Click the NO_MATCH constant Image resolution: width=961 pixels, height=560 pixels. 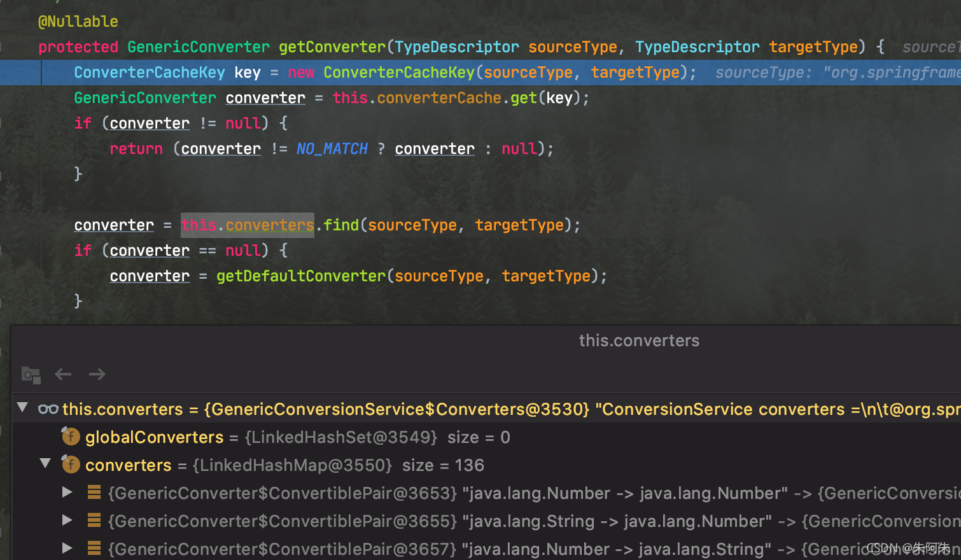coord(332,149)
